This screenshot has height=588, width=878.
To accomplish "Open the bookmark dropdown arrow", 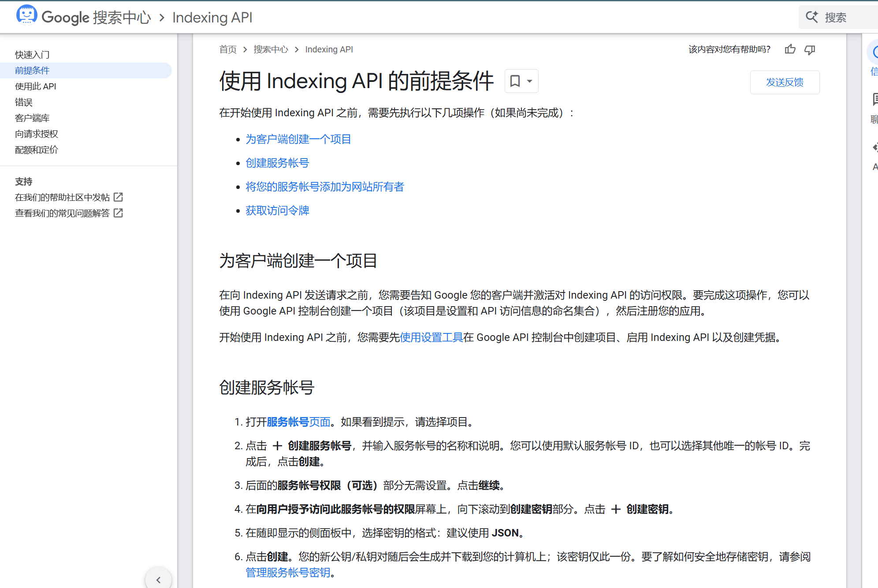I will [x=530, y=81].
